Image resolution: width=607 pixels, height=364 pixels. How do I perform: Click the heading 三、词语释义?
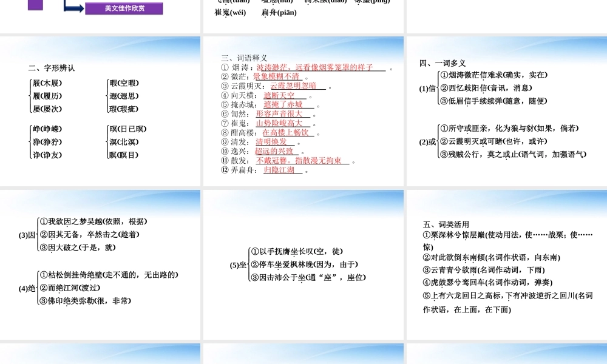point(244,58)
